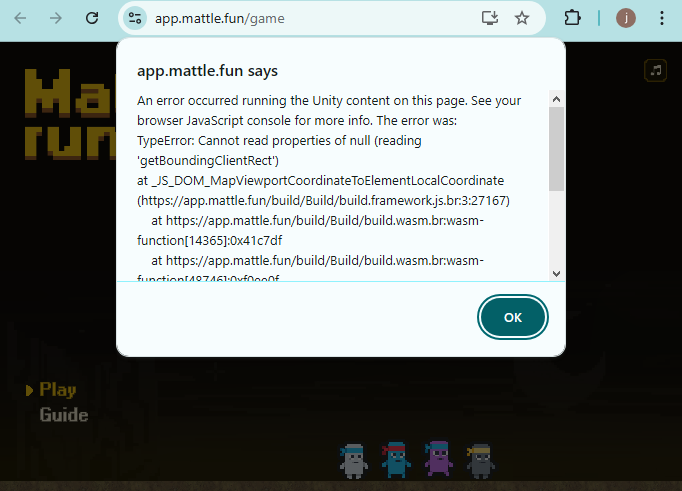
Task: Click the dialog scrollbar down arrow
Action: click(x=556, y=274)
